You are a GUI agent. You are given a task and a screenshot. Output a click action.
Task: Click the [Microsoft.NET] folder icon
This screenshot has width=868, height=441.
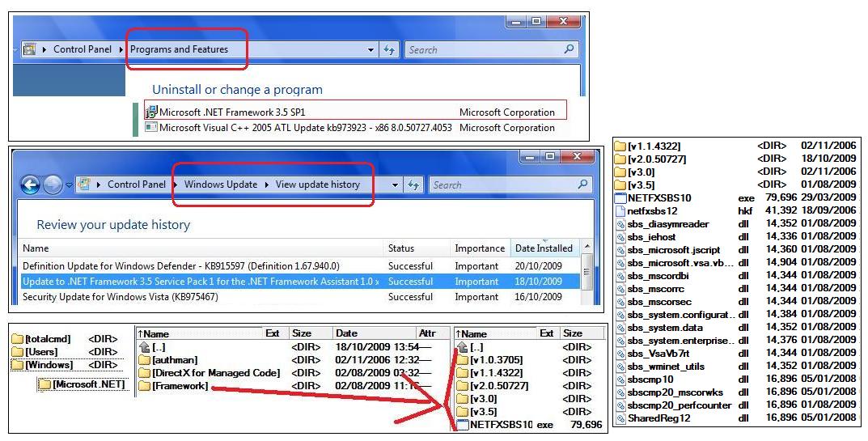point(44,384)
